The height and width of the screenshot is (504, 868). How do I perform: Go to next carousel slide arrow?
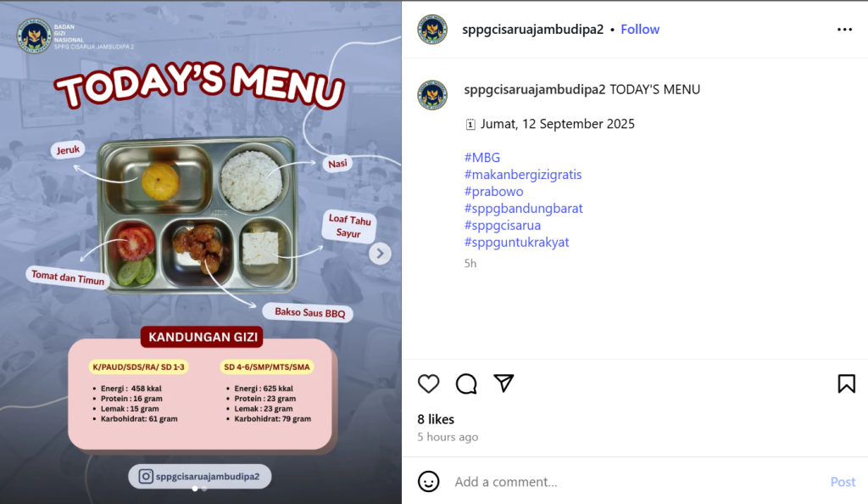[x=380, y=254]
